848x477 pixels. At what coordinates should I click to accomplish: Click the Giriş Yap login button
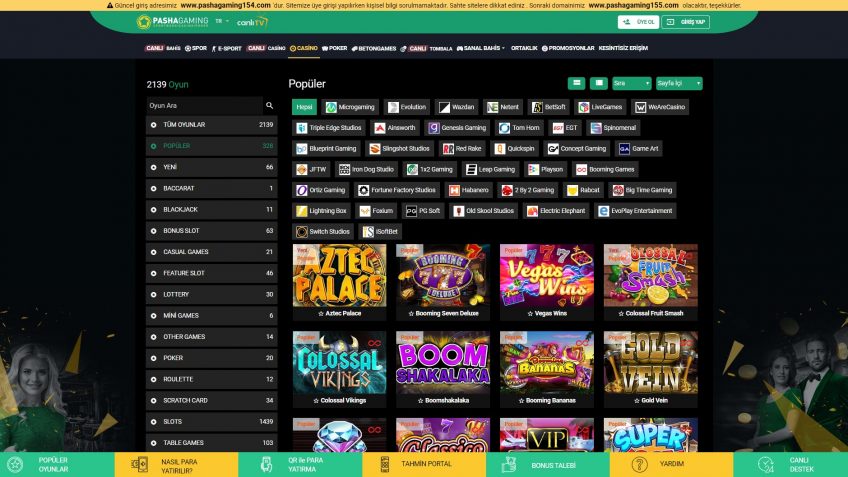(x=685, y=22)
